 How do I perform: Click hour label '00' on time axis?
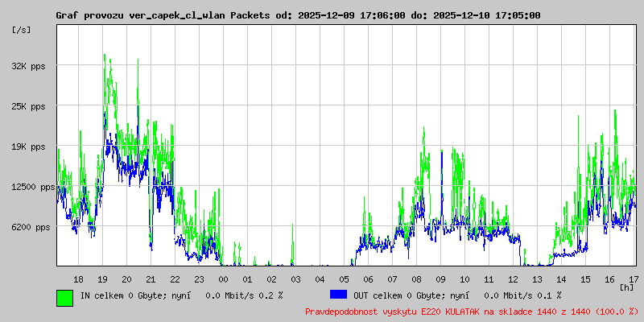tap(224, 280)
